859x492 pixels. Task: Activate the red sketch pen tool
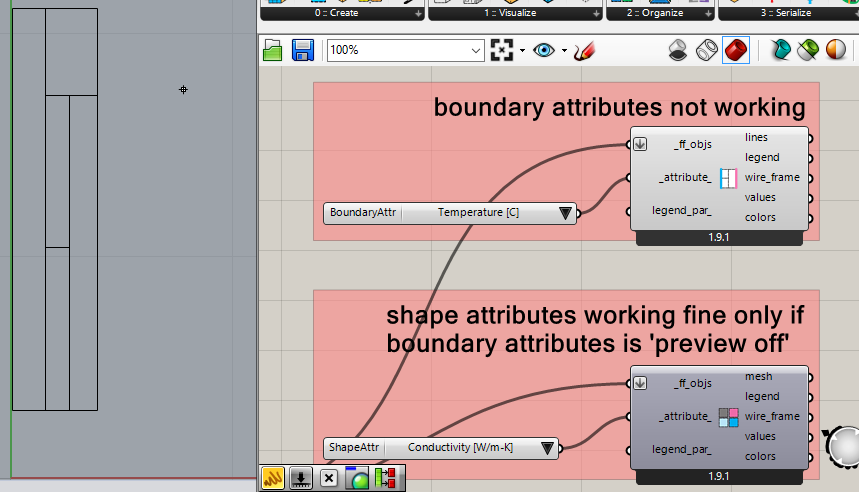point(586,50)
